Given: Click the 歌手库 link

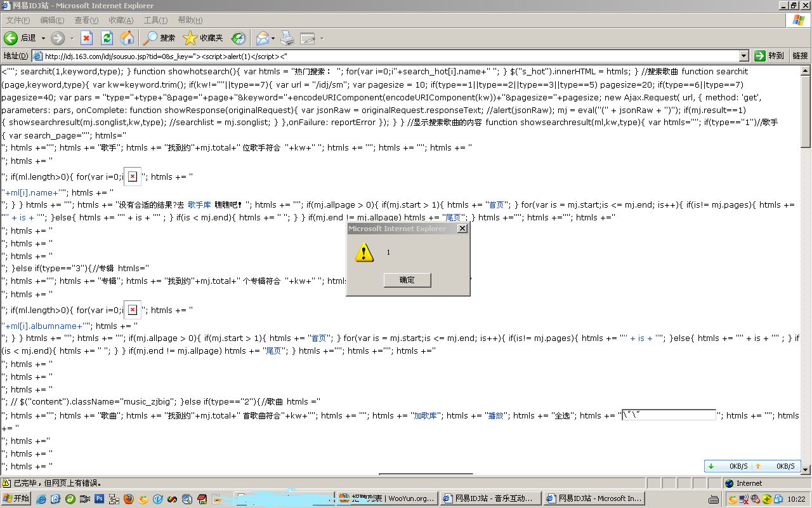Looking at the screenshot, I should [x=199, y=205].
